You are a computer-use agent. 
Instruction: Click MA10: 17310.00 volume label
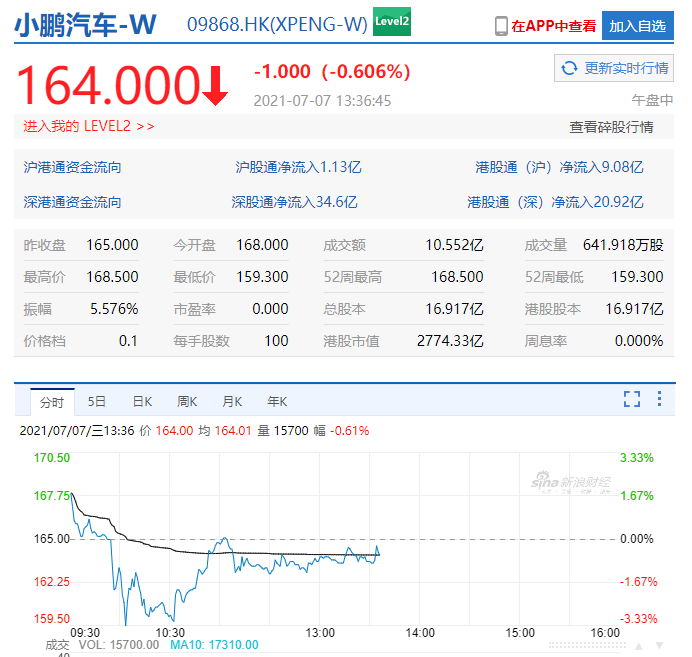click(x=214, y=645)
